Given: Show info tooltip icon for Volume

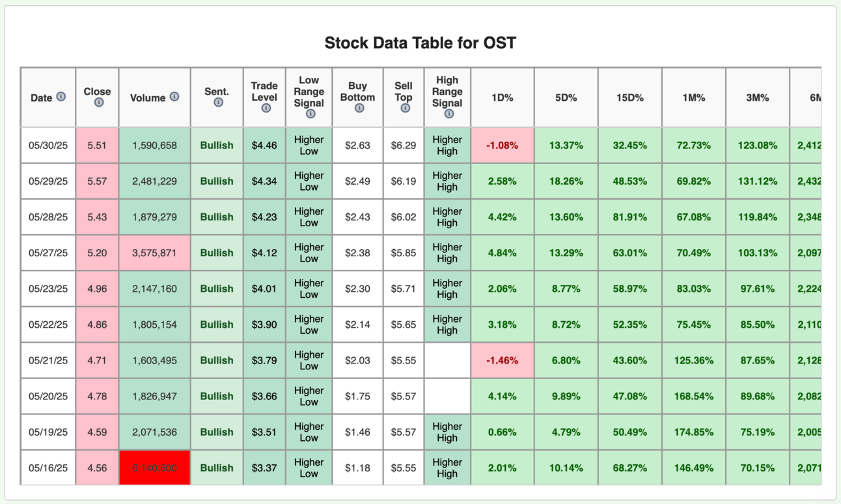Looking at the screenshot, I should (x=174, y=96).
